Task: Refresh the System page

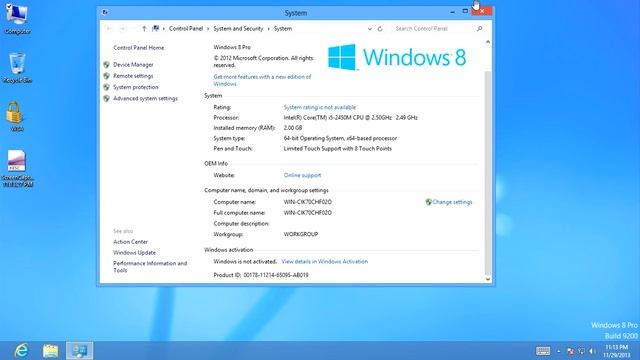Action: (x=380, y=29)
